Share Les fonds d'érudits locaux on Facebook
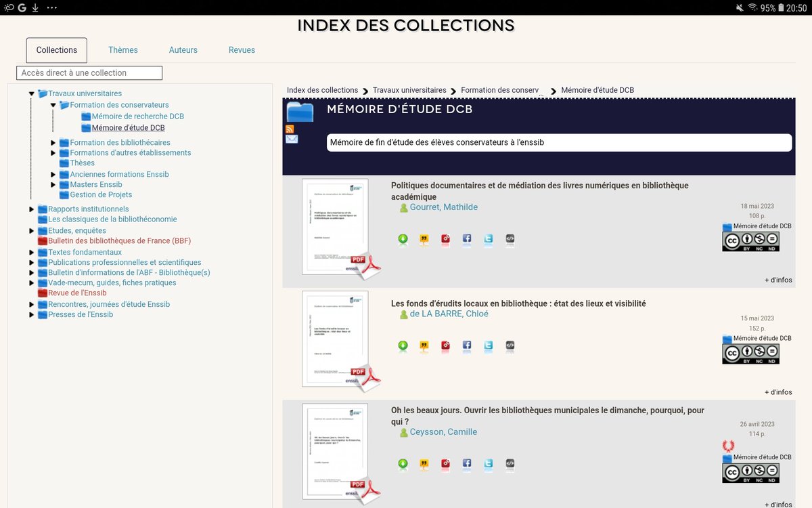The image size is (812, 508). (x=467, y=345)
